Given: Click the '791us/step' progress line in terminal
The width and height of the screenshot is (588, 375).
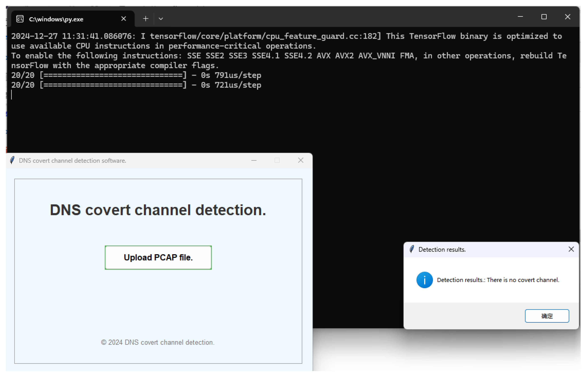Looking at the screenshot, I should 136,75.
